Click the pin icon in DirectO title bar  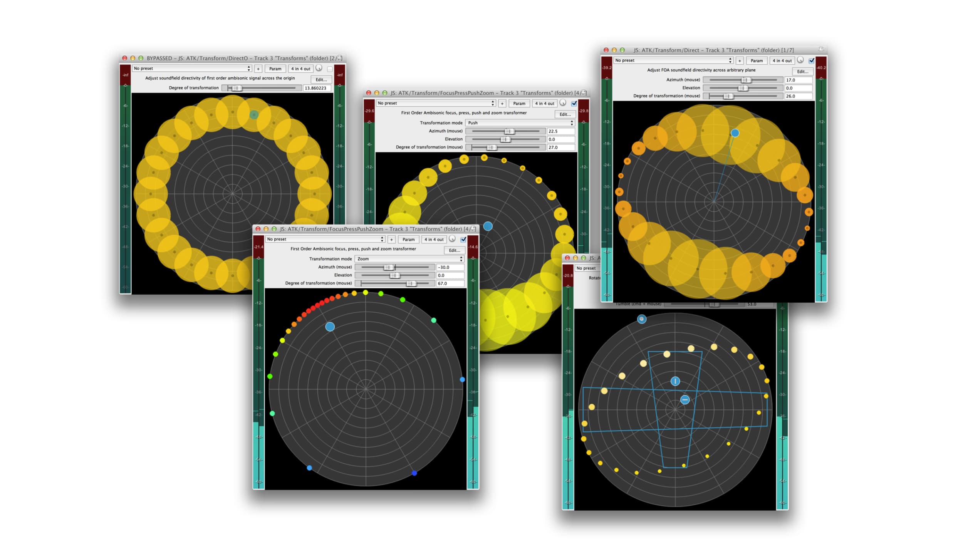click(x=339, y=58)
